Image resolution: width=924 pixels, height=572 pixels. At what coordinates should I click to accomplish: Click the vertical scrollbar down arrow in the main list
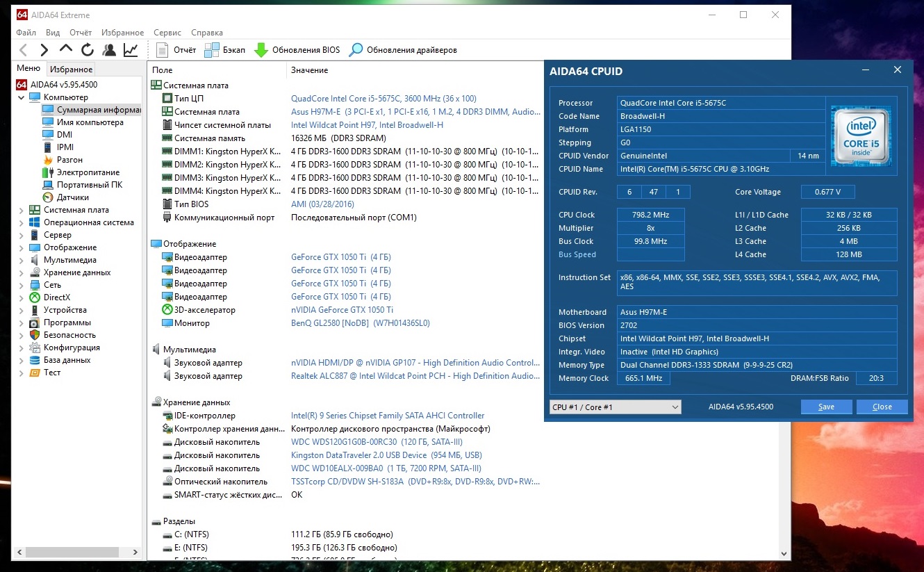[785, 553]
